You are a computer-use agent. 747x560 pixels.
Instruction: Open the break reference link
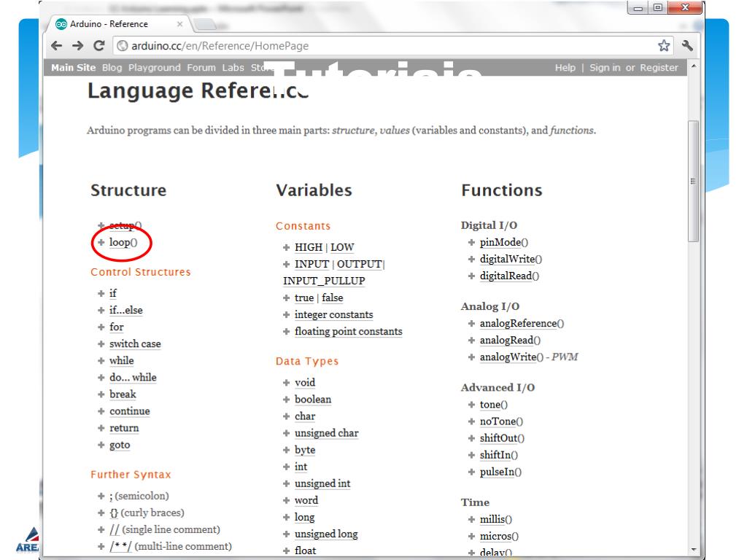(x=123, y=394)
